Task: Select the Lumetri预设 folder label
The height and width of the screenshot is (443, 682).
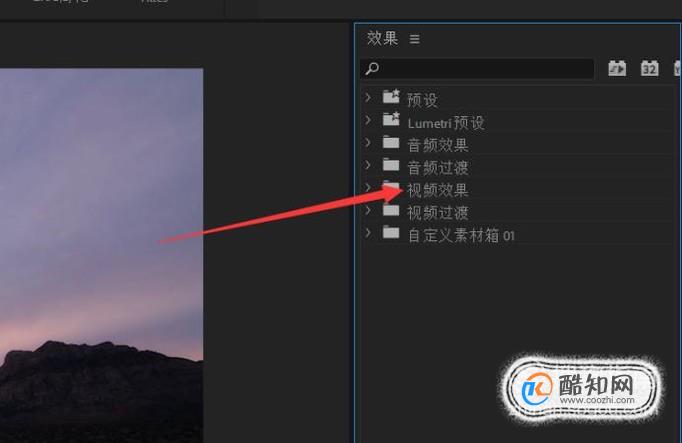Action: [446, 123]
